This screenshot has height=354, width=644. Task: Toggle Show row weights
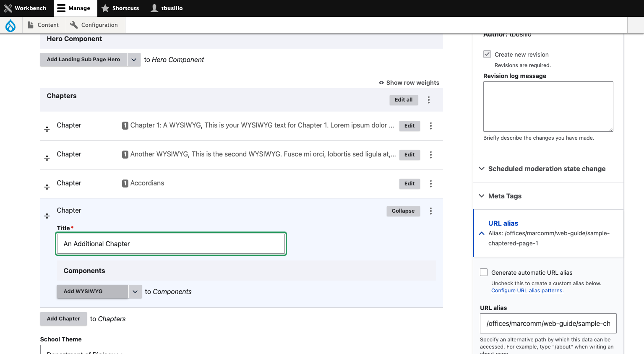[409, 83]
